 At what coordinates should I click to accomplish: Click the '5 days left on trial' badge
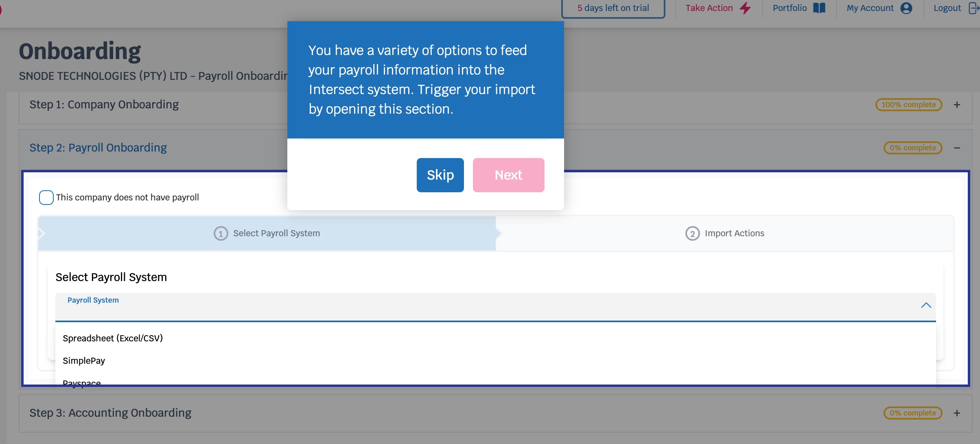click(x=613, y=8)
